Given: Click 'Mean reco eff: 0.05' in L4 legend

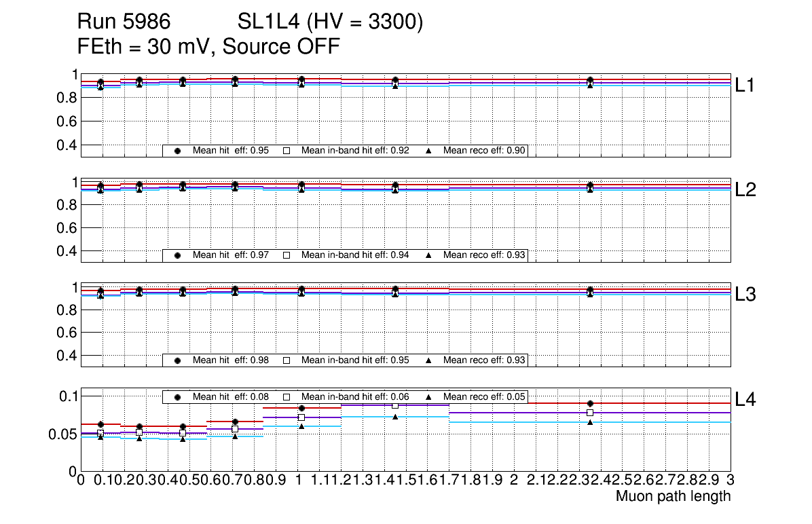Looking at the screenshot, I should pyautogui.click(x=485, y=397).
